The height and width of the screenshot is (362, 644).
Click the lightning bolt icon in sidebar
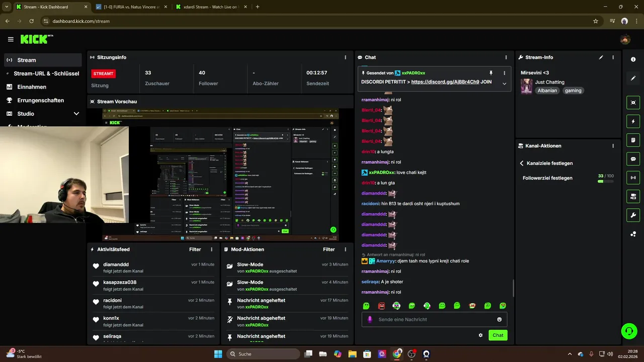coord(633,121)
